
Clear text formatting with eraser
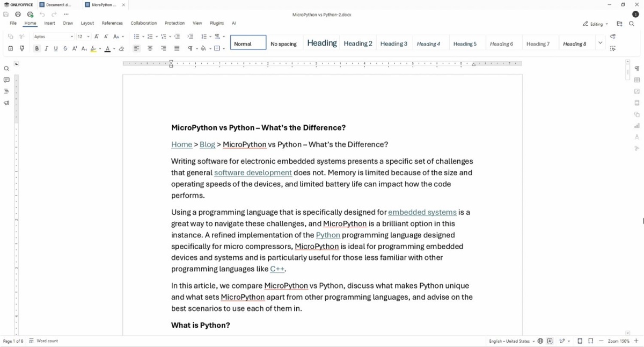(121, 48)
